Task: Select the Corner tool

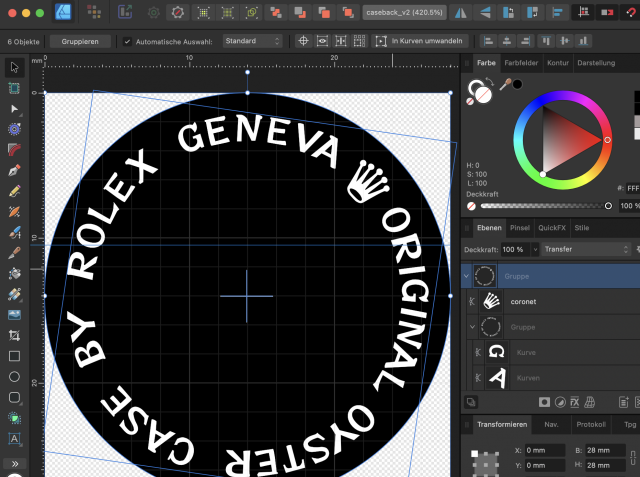Action: coord(14,150)
